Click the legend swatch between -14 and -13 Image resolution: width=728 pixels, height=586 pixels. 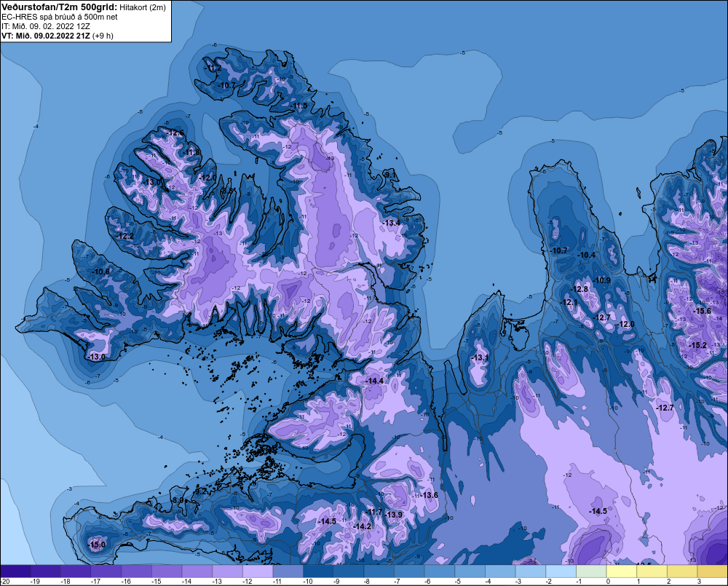point(197,571)
